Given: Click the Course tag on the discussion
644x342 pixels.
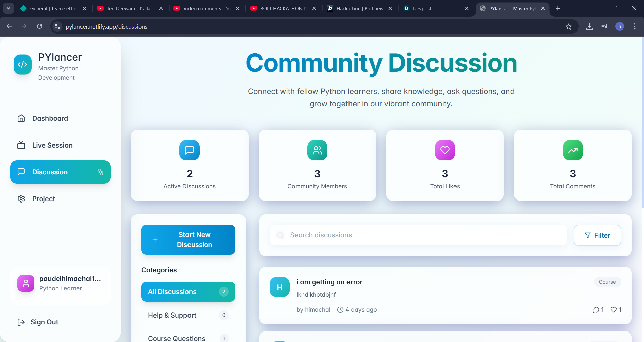Looking at the screenshot, I should tap(607, 282).
